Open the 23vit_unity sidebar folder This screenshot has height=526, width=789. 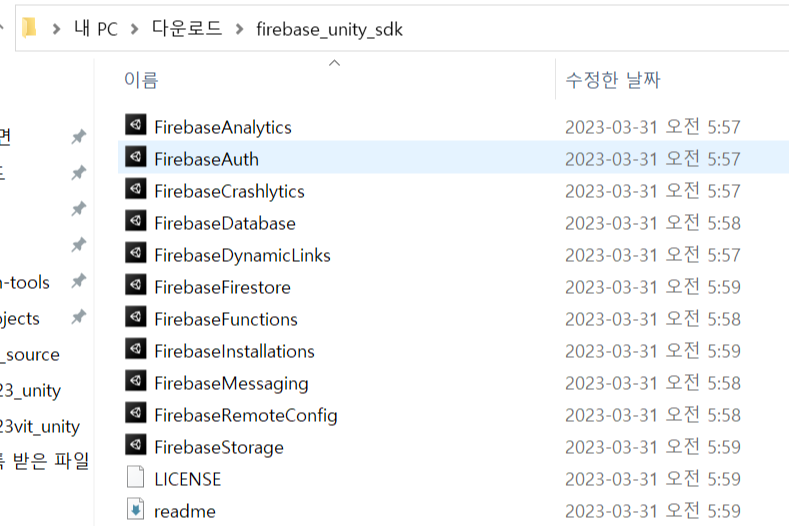coord(40,427)
